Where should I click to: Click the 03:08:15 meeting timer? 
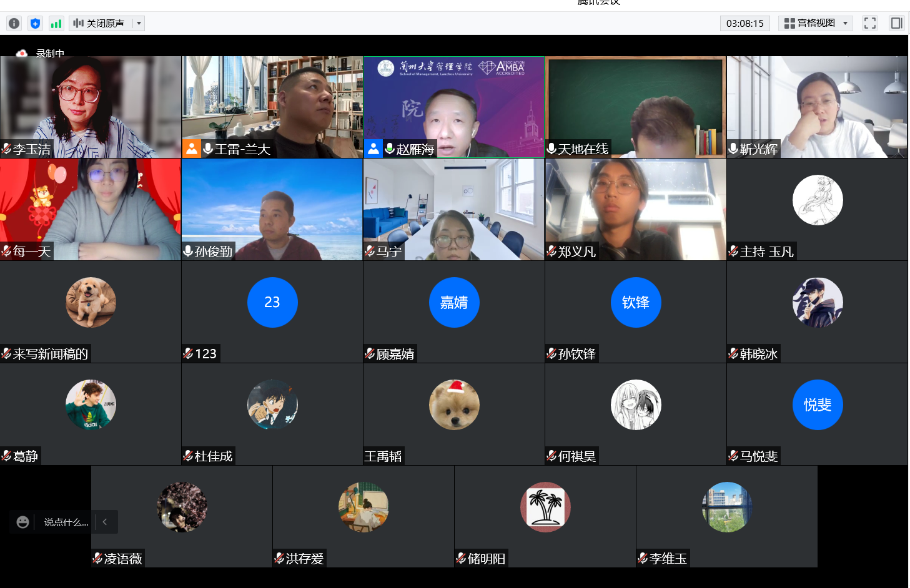(x=744, y=24)
